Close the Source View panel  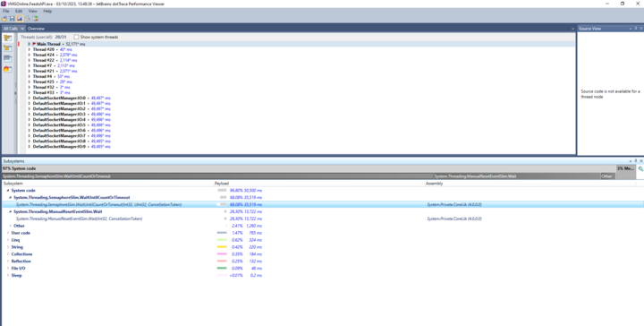click(x=641, y=29)
